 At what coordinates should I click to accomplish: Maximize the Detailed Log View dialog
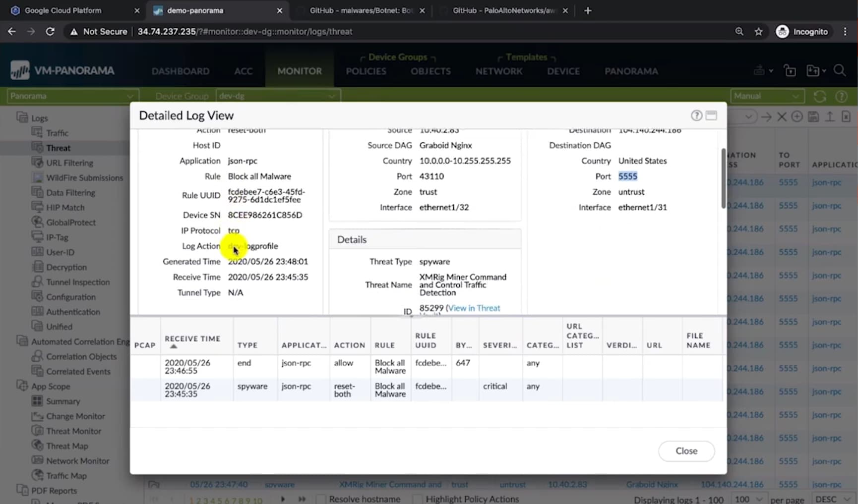coord(711,115)
